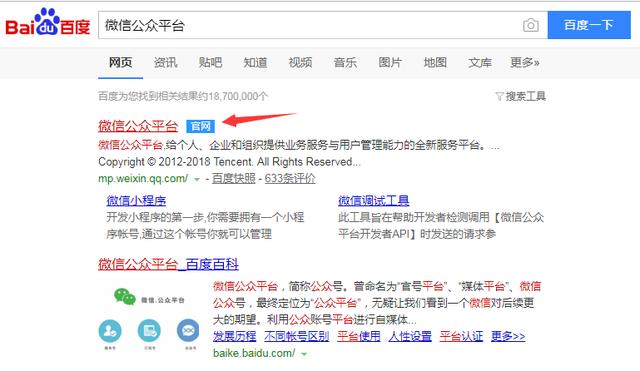Click the search tools filter icon
The image size is (640, 371).
click(x=499, y=97)
